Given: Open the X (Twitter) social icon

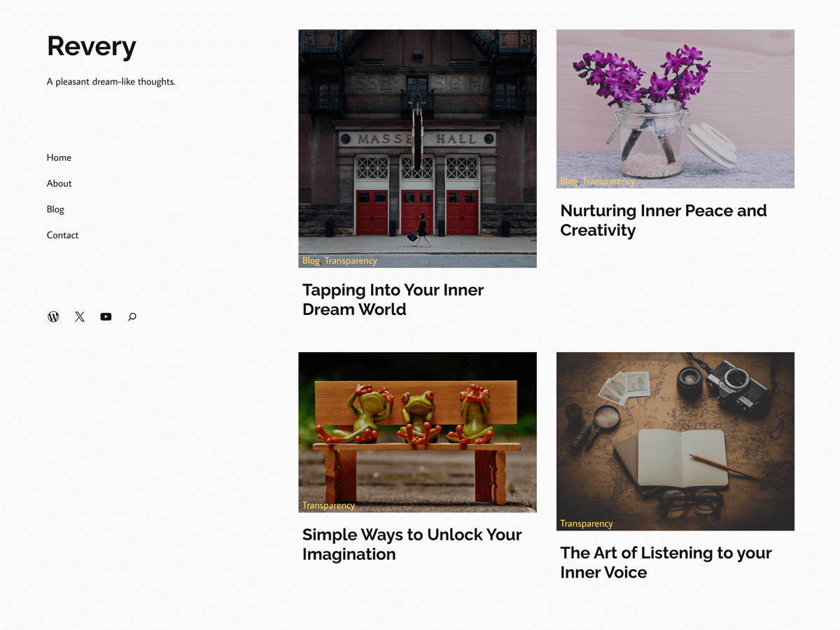Looking at the screenshot, I should (x=79, y=316).
